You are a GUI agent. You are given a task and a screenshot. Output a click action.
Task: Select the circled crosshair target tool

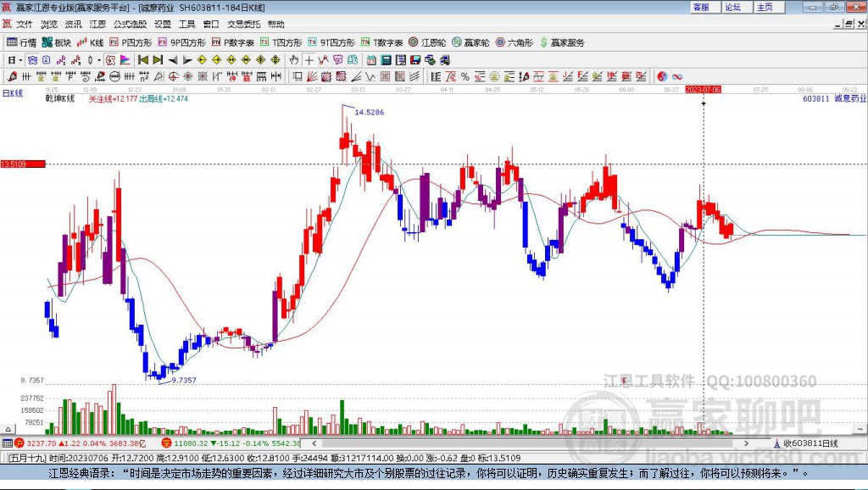coord(173,76)
